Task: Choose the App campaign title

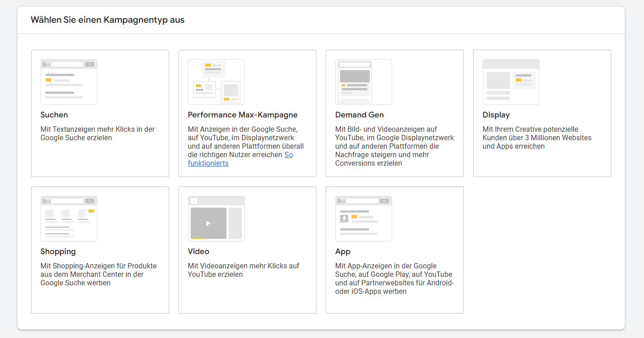Action: click(343, 251)
